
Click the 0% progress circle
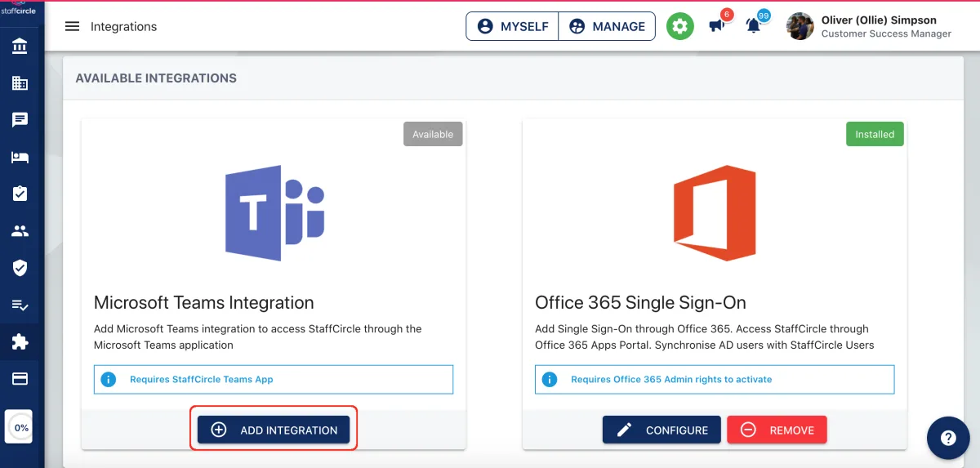21,427
